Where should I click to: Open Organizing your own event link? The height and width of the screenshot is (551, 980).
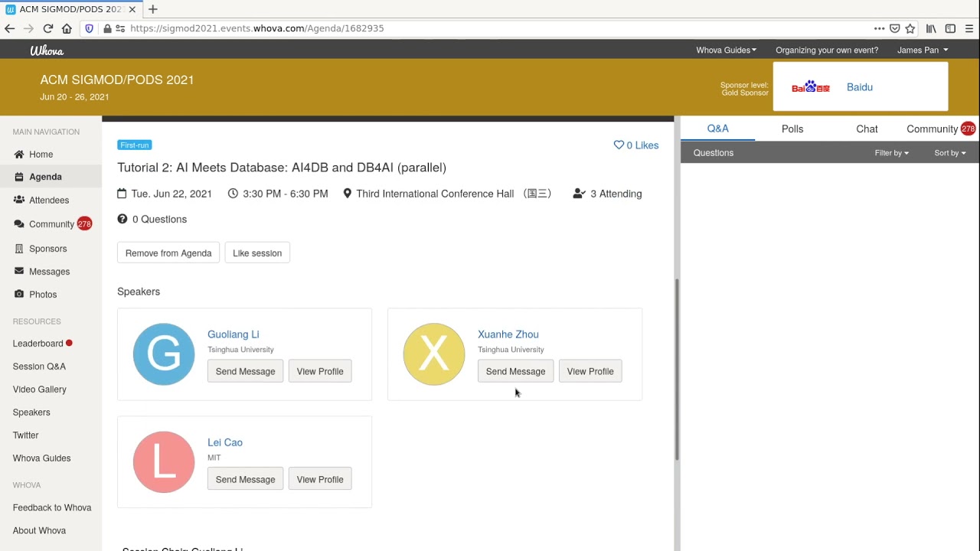tap(827, 50)
